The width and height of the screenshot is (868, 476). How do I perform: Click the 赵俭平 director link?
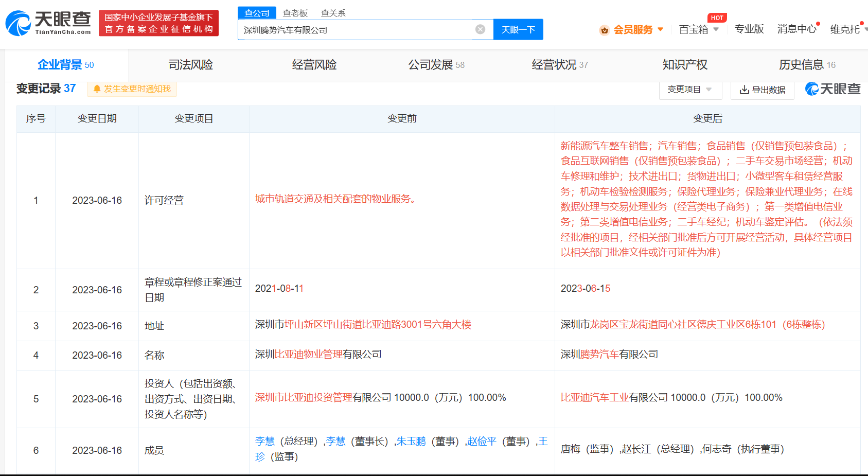[482, 442]
